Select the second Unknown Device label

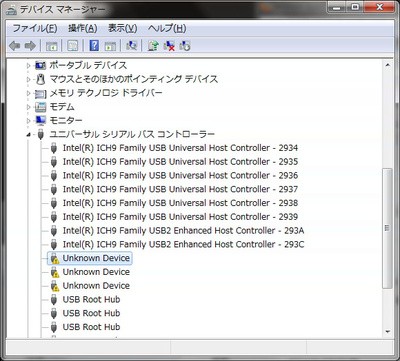point(96,272)
